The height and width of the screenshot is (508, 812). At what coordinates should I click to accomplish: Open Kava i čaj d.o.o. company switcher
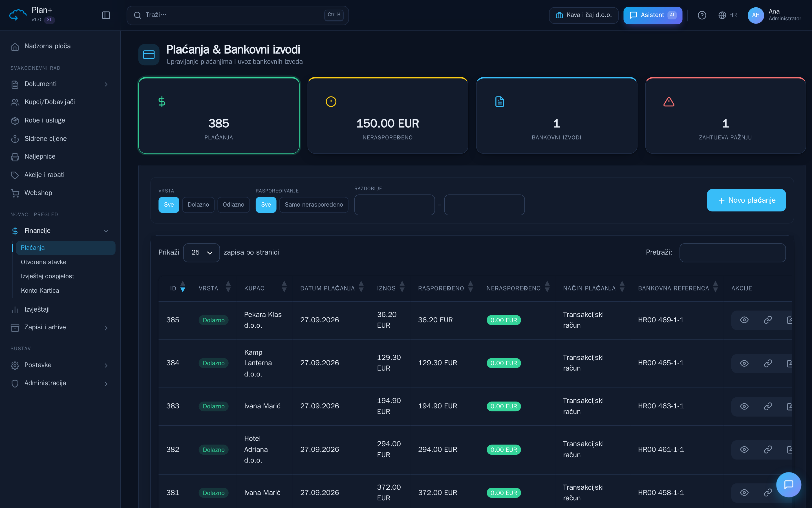click(x=584, y=15)
